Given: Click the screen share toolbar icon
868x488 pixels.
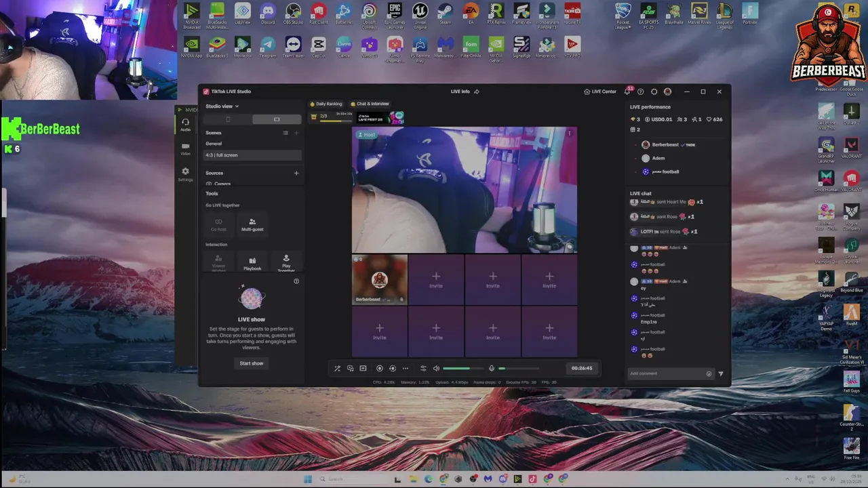Looking at the screenshot, I should 350,369.
